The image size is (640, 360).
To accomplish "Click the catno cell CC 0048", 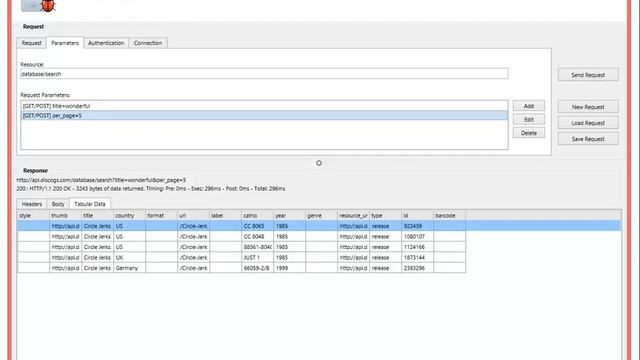I will click(x=257, y=236).
